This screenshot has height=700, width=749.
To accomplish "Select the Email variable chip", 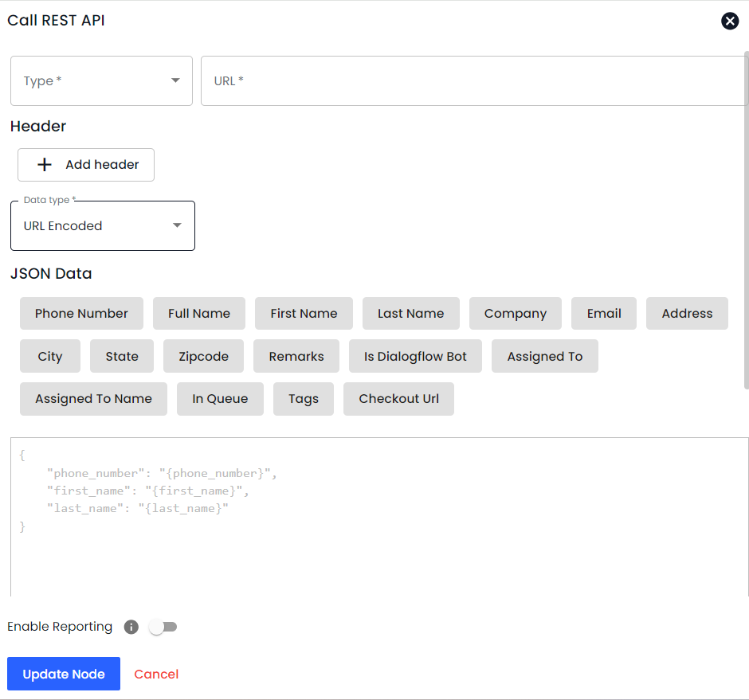I will click(x=604, y=314).
